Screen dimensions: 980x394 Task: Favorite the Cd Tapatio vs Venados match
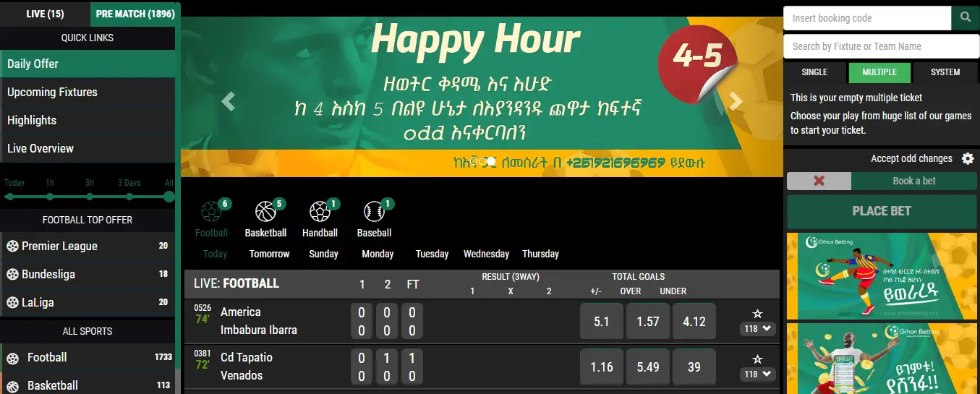(757, 359)
